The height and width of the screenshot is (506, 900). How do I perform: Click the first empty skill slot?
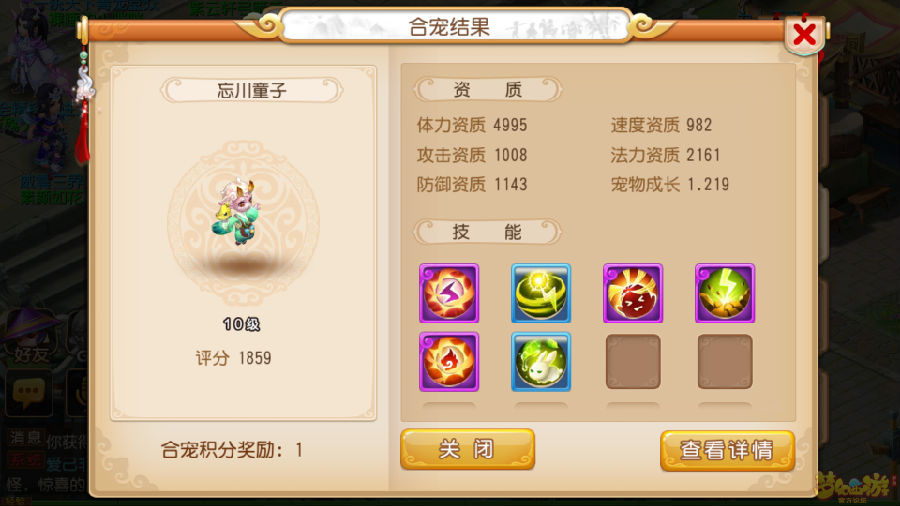pyautogui.click(x=633, y=362)
